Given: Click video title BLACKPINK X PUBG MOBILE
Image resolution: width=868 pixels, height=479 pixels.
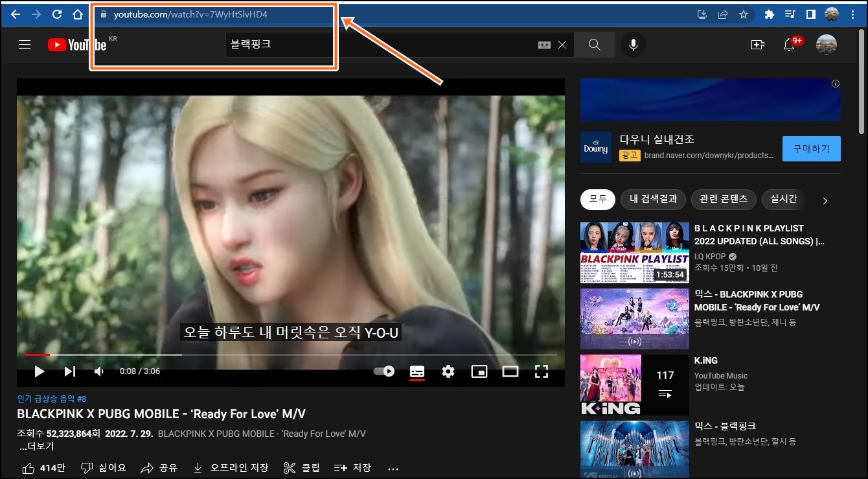Looking at the screenshot, I should [161, 414].
